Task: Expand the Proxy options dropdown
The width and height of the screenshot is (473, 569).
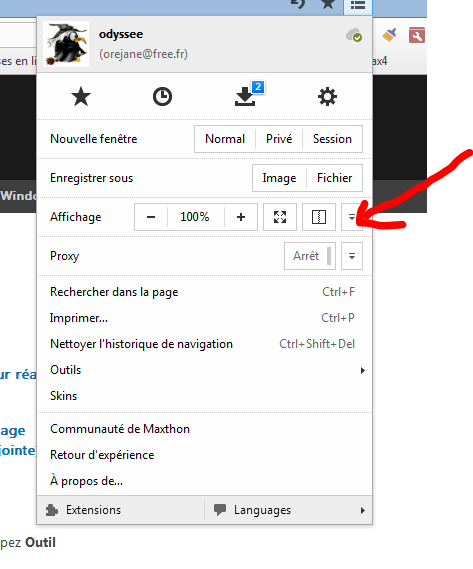Action: pos(352,256)
